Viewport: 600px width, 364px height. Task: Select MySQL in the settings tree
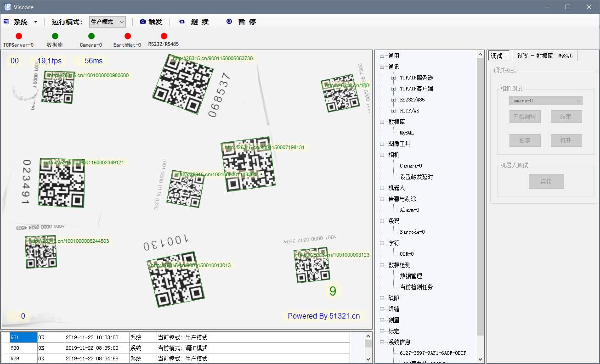(407, 133)
